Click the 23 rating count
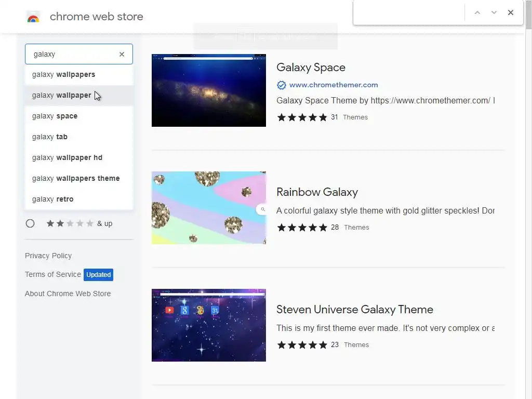The image size is (532, 399). pyautogui.click(x=335, y=345)
